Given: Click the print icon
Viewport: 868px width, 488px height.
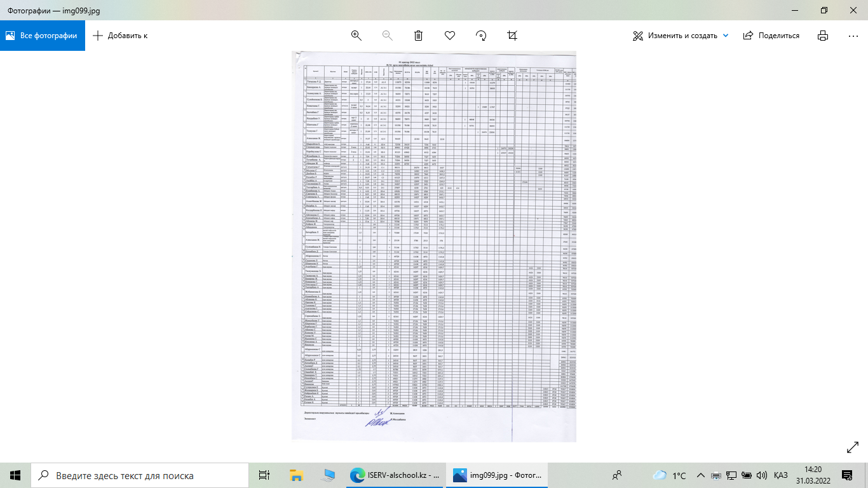Looking at the screenshot, I should (823, 36).
